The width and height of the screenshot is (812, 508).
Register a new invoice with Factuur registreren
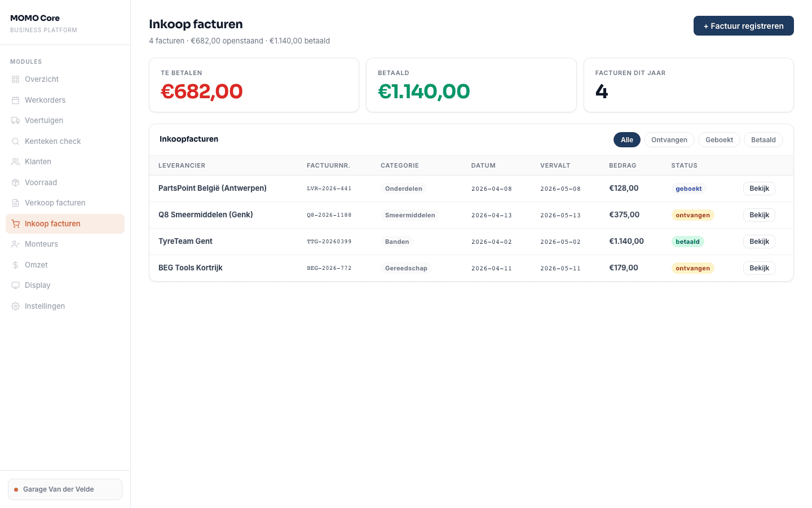(x=743, y=26)
